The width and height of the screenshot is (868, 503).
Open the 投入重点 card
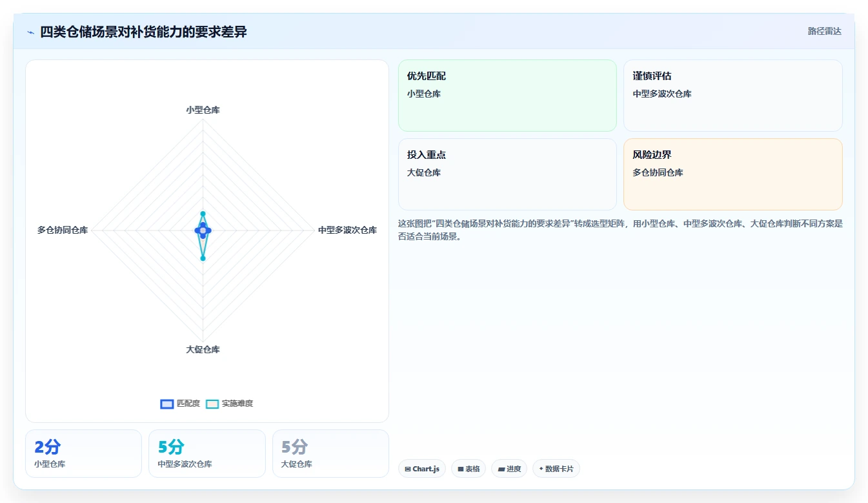click(x=507, y=174)
